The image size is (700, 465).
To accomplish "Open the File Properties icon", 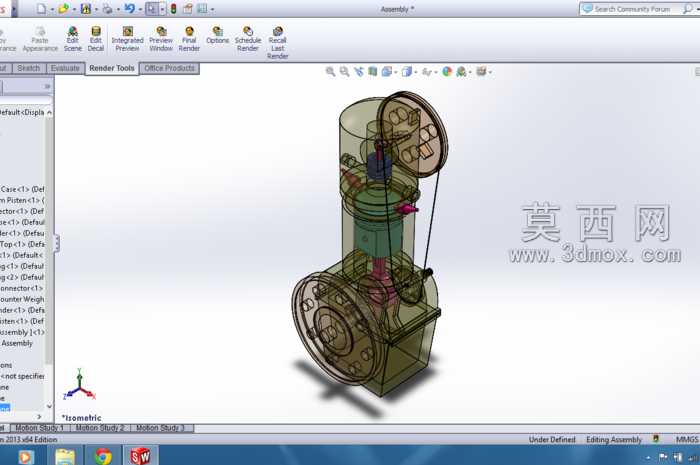I will point(188,8).
